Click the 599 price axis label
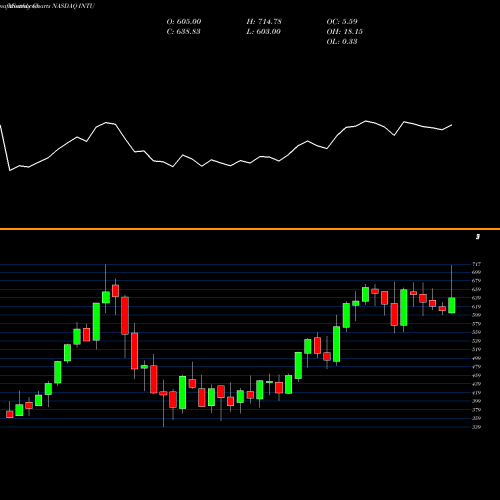This screenshot has width=500, height=500. (476, 315)
